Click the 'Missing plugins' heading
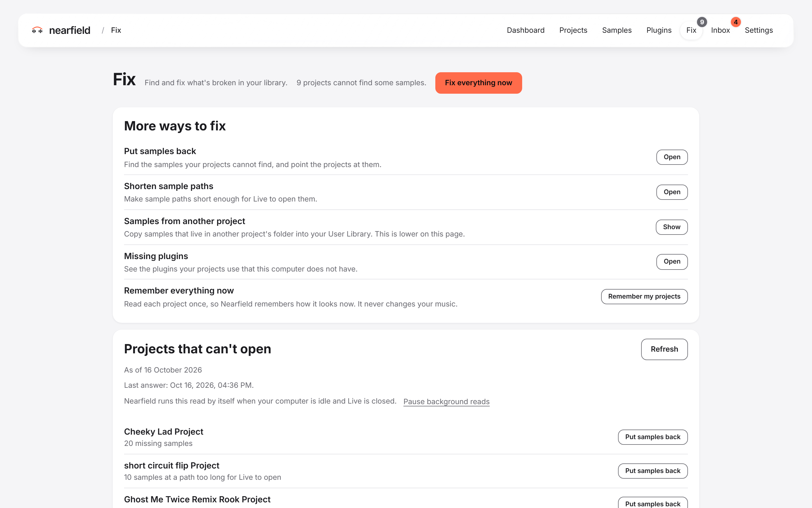The image size is (812, 508). (156, 256)
